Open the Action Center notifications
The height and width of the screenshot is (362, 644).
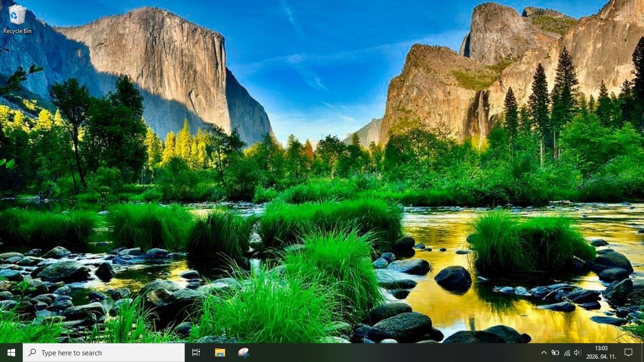628,353
